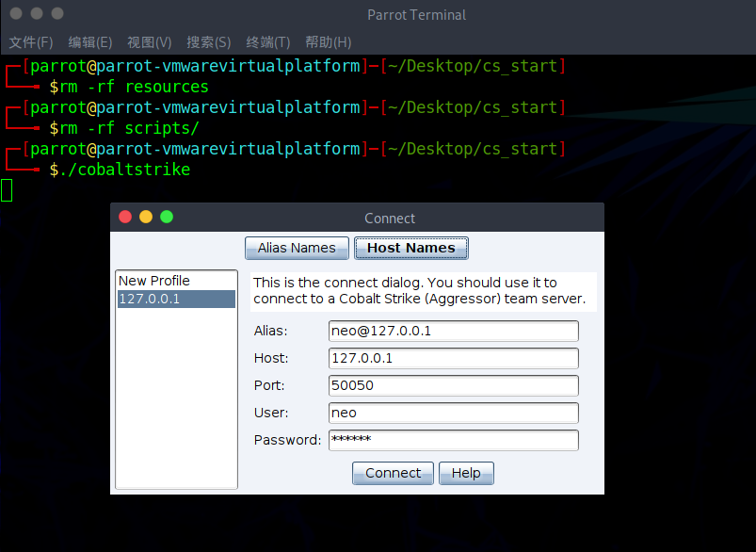756x552 pixels.
Task: Switch to Host Names view
Action: tap(410, 248)
